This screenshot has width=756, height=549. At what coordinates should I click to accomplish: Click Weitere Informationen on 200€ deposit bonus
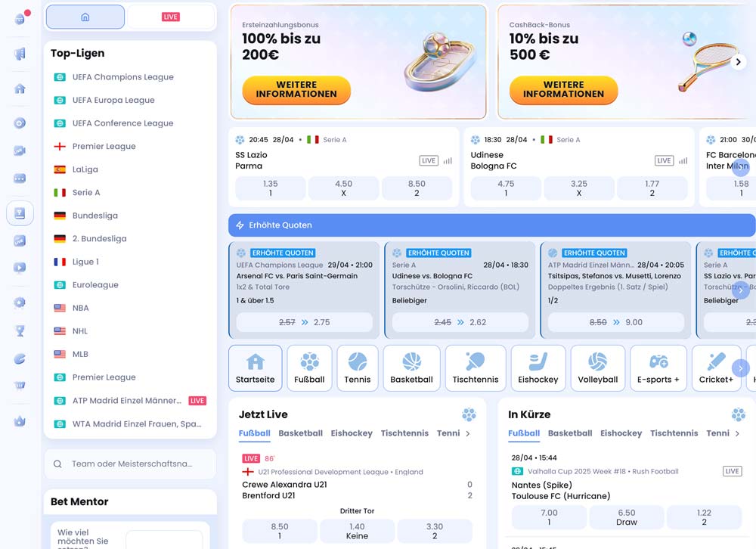pyautogui.click(x=296, y=90)
